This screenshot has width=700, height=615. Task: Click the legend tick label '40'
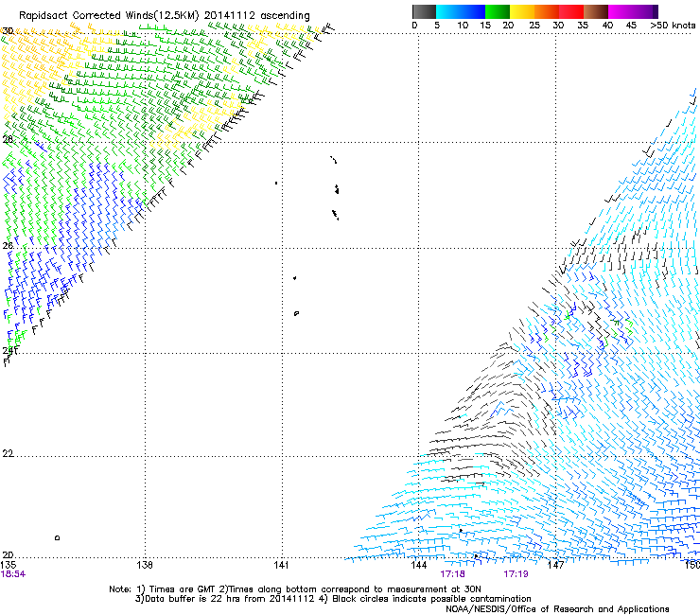tap(607, 26)
